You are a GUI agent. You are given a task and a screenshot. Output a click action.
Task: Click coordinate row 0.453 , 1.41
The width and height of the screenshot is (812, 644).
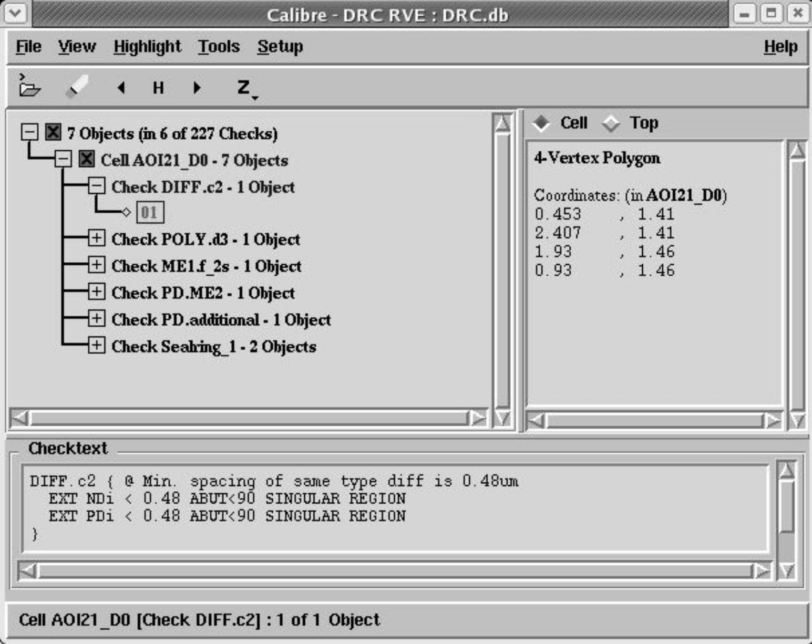[x=604, y=214]
